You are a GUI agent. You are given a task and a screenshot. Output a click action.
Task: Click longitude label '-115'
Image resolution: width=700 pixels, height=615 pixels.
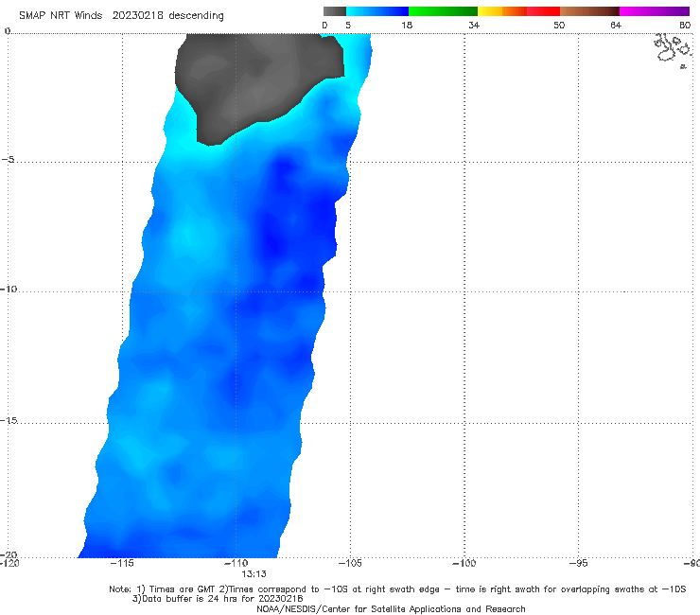(121, 563)
